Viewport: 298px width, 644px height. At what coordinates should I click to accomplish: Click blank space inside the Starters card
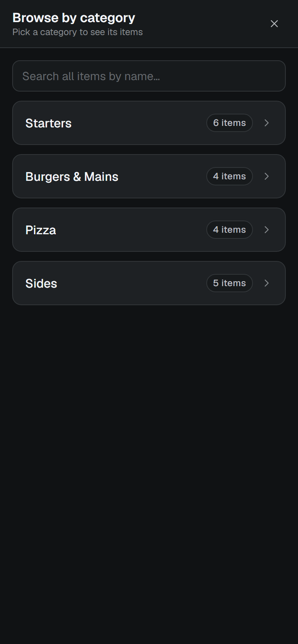(138, 123)
